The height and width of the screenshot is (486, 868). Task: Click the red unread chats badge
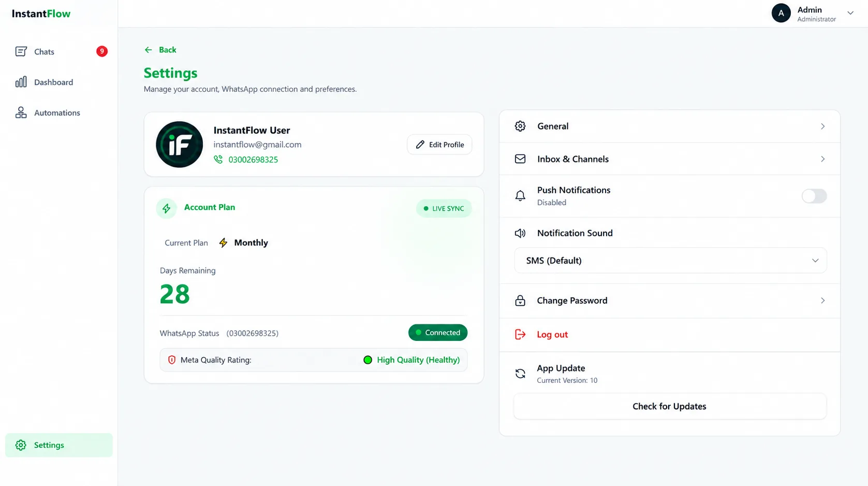coord(102,51)
